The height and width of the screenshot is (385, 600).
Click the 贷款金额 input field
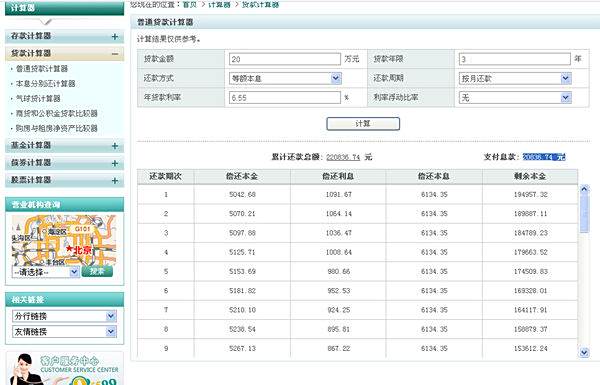285,59
